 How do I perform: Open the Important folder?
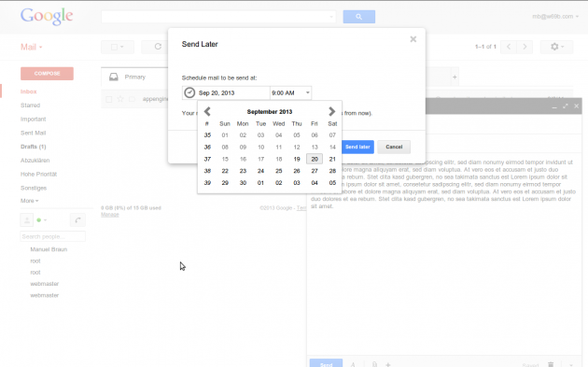tap(33, 120)
